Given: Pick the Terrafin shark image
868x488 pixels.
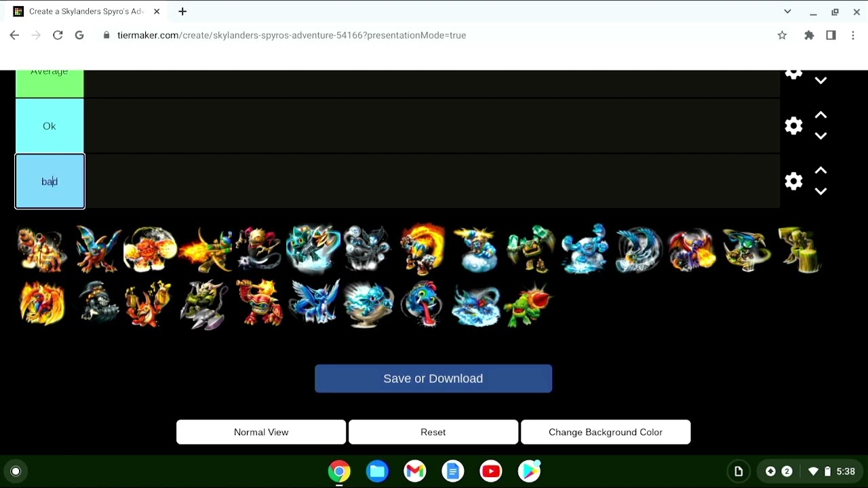Looking at the screenshot, I should (x=96, y=304).
